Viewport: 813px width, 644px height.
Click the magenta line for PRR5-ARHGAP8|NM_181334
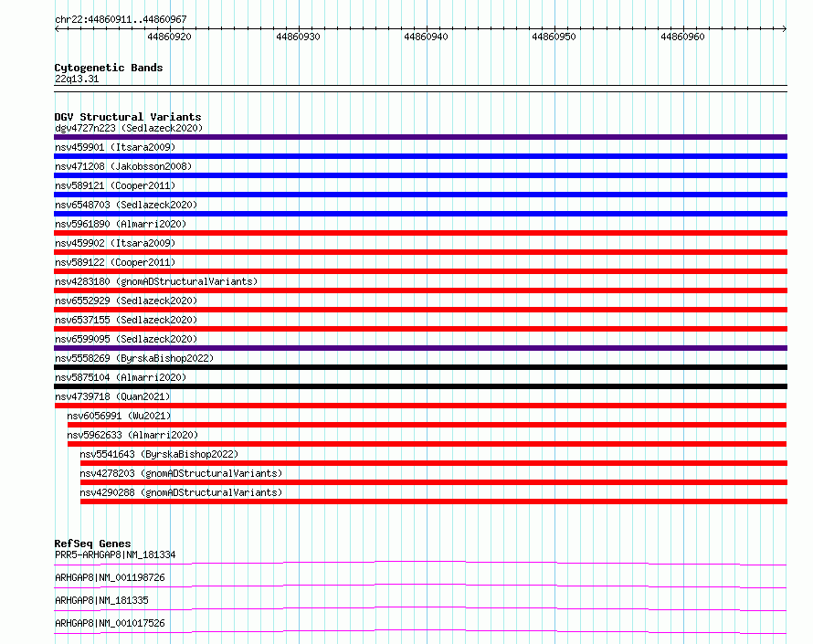420,563
